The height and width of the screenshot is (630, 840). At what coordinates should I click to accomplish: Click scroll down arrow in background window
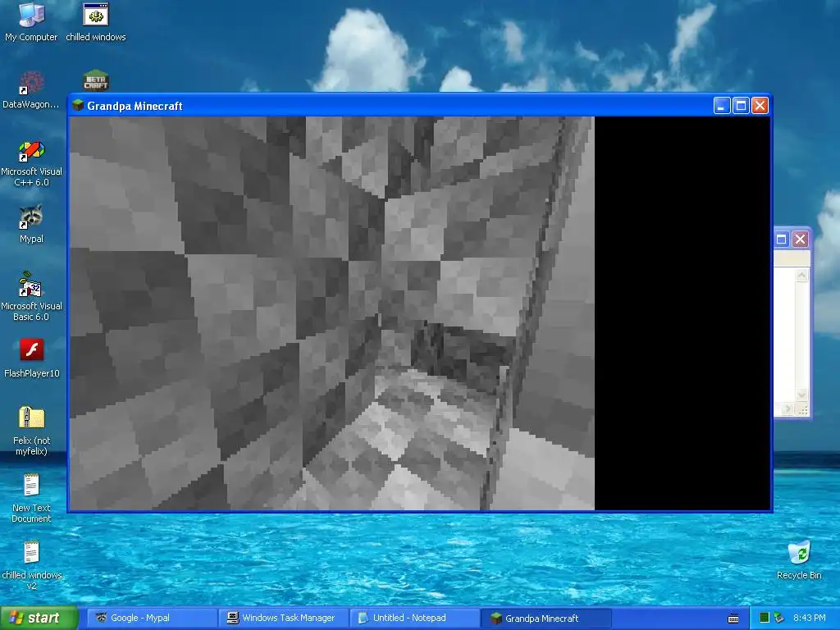click(802, 395)
